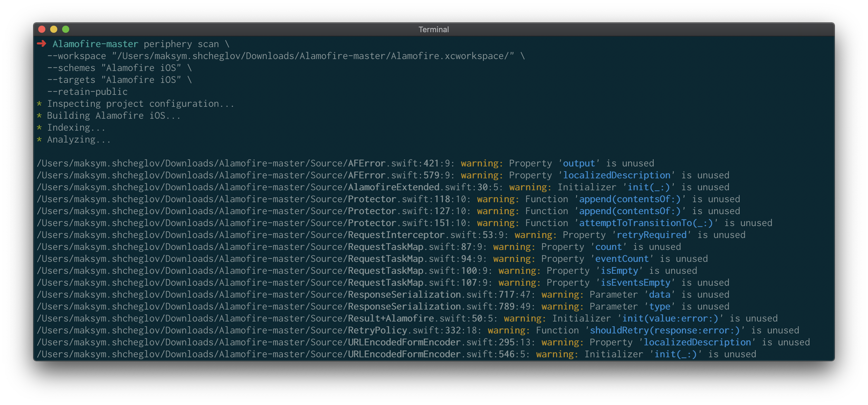Click 'attemptToTransitionTo(_:)' function name

tap(646, 223)
